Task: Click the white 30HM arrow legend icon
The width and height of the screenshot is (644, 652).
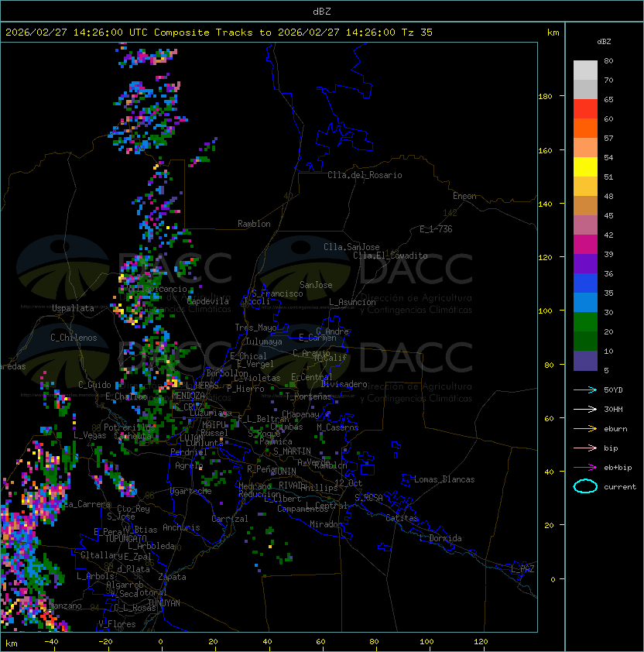Action: tap(585, 409)
